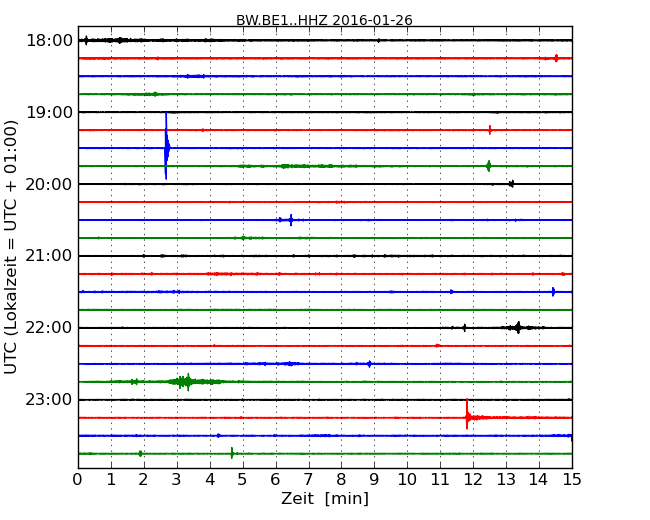Click the blue blip near 14.4 min on the 21:30 trace
This screenshot has width=650, height=520.
pyautogui.click(x=553, y=292)
